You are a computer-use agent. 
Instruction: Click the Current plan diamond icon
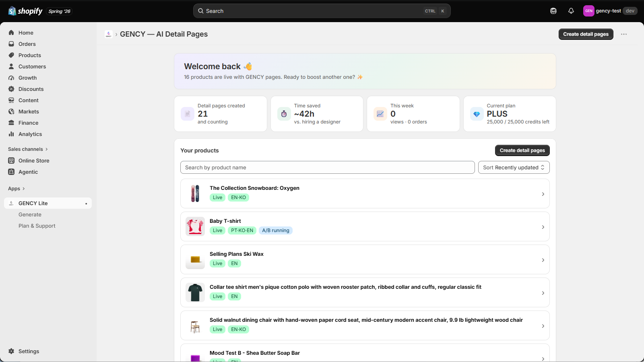(477, 114)
